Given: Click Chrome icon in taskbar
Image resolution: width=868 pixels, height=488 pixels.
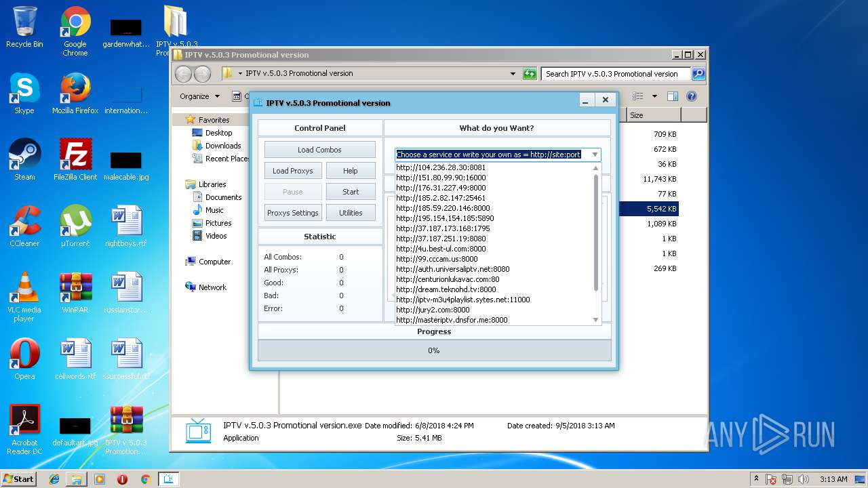Looking at the screenshot, I should 145,479.
